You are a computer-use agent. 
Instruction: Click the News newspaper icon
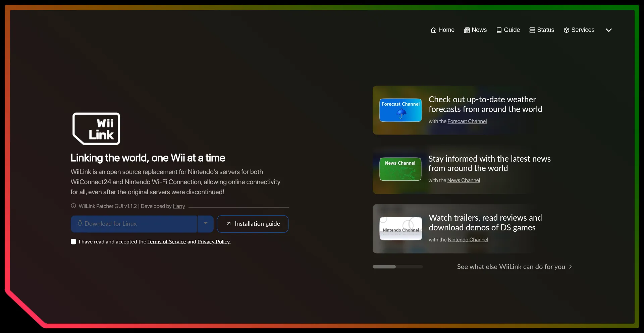467,30
